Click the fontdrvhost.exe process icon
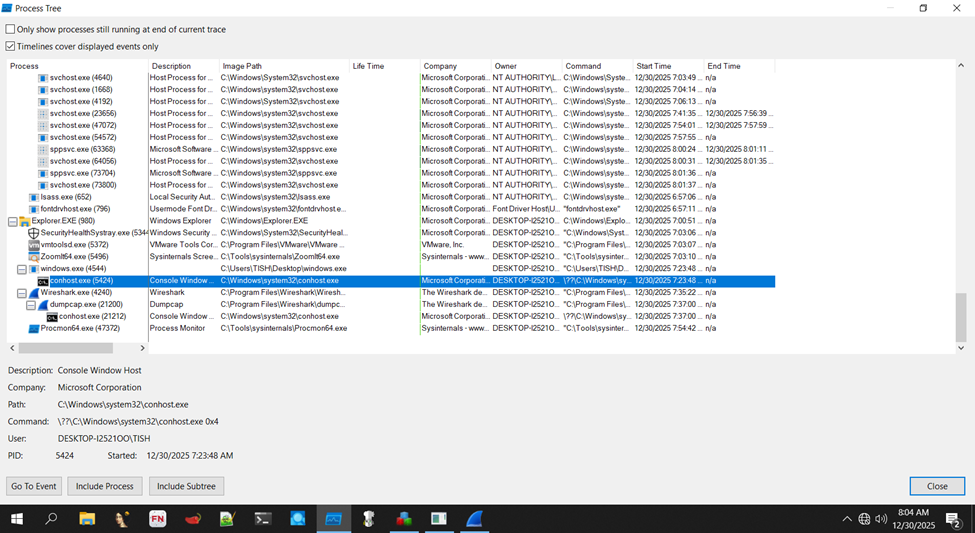The height and width of the screenshot is (533, 975). [34, 209]
